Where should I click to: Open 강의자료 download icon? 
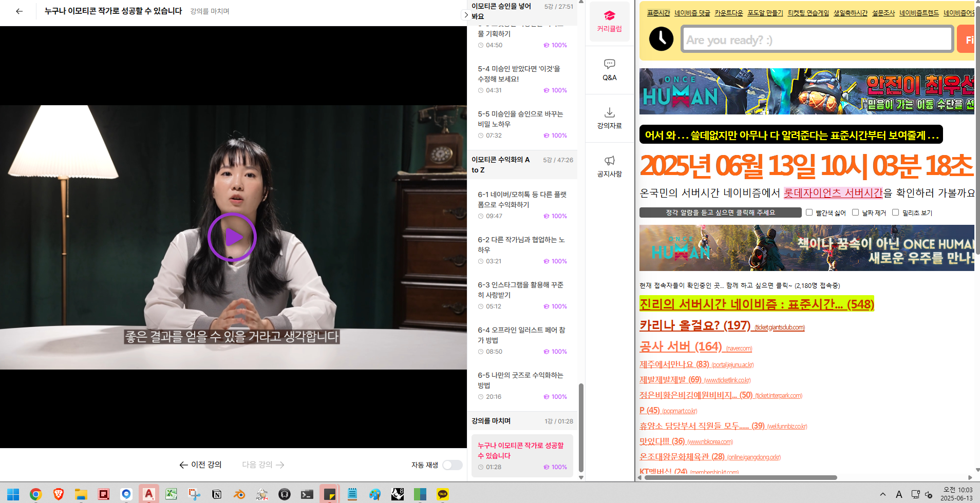coord(610,118)
